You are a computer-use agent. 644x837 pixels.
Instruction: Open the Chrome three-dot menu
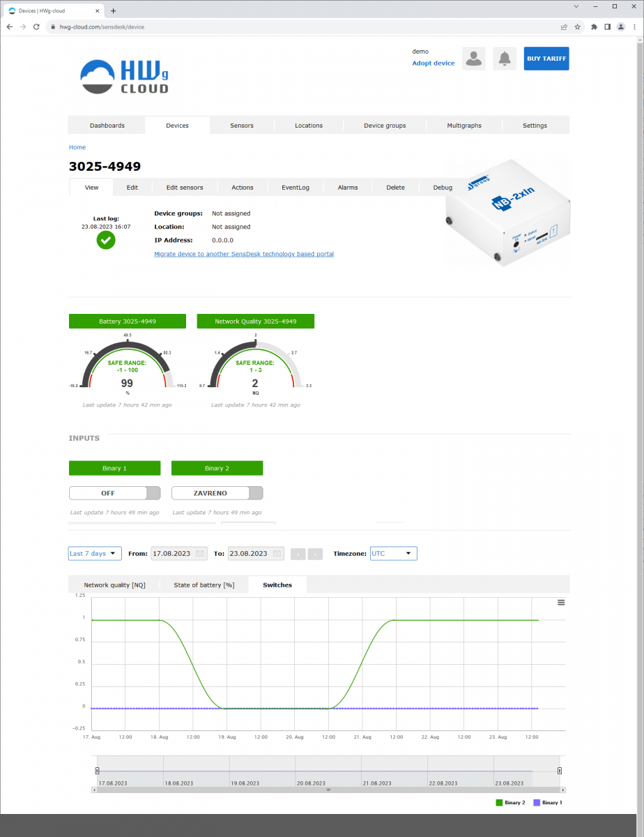pyautogui.click(x=634, y=27)
